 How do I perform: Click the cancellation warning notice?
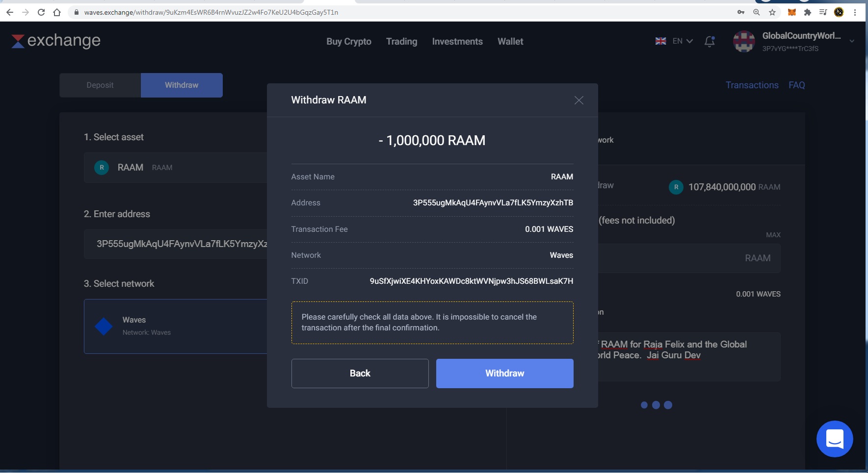coord(432,323)
